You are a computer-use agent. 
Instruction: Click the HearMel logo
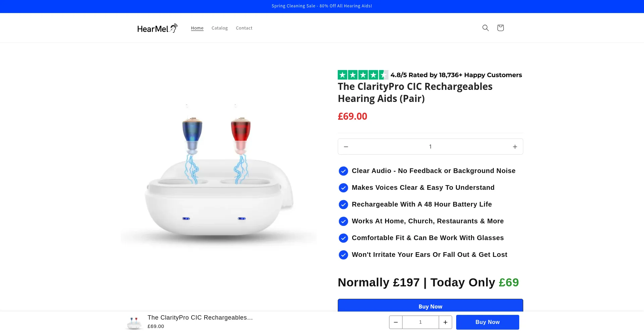coord(157,28)
